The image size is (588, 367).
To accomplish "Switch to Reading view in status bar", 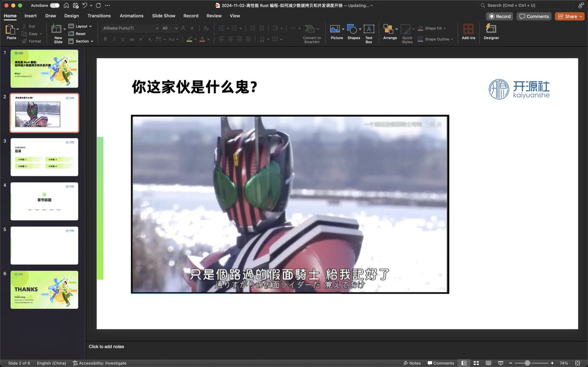I will pos(489,363).
